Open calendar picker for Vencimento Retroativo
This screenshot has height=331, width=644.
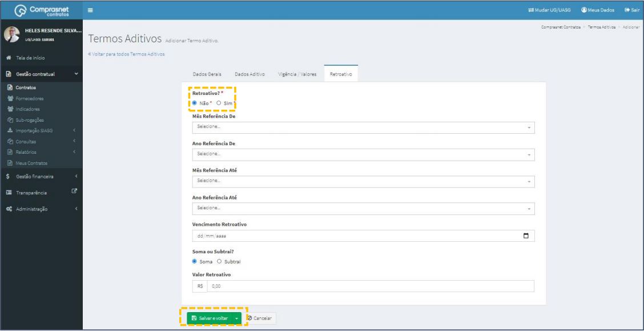click(x=526, y=236)
